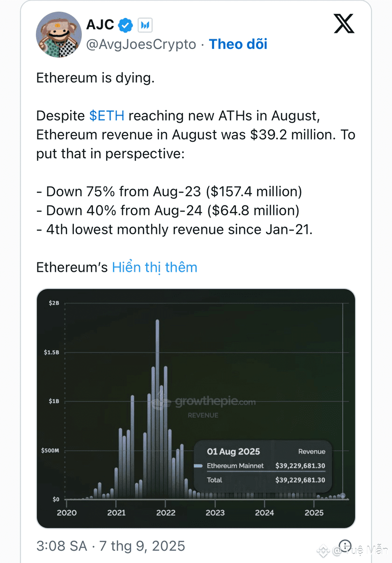This screenshot has width=392, height=563.
Task: Click the AJC display name
Action: (100, 25)
